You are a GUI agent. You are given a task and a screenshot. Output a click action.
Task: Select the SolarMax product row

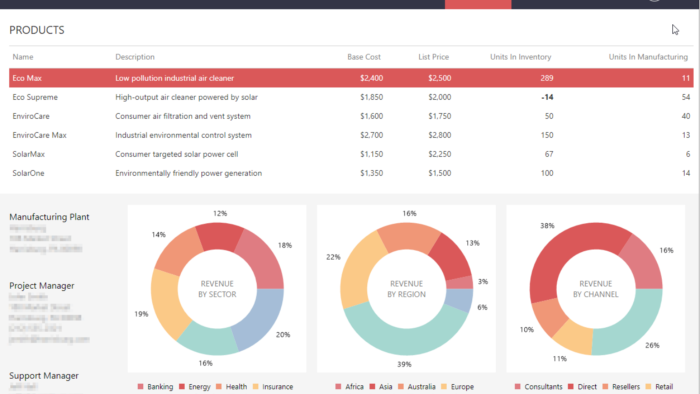351,154
